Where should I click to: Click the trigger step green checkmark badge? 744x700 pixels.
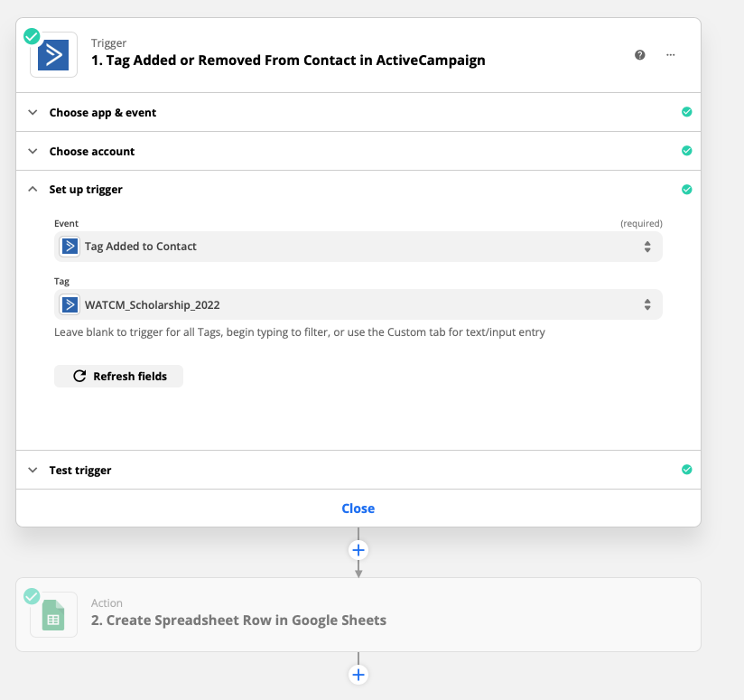tap(32, 36)
